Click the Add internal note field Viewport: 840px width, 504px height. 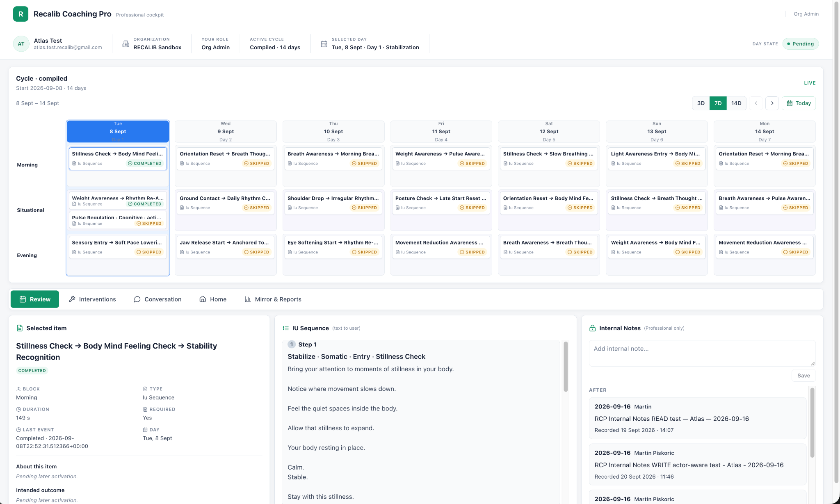coord(702,353)
